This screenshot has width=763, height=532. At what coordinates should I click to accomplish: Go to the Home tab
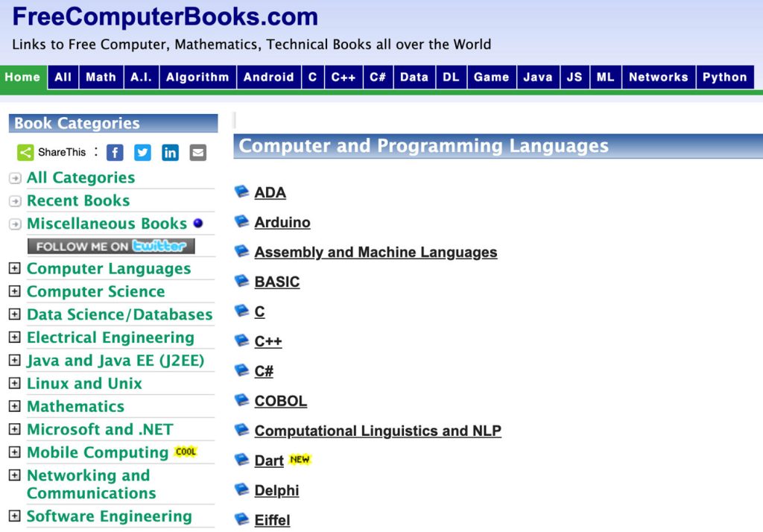[23, 77]
